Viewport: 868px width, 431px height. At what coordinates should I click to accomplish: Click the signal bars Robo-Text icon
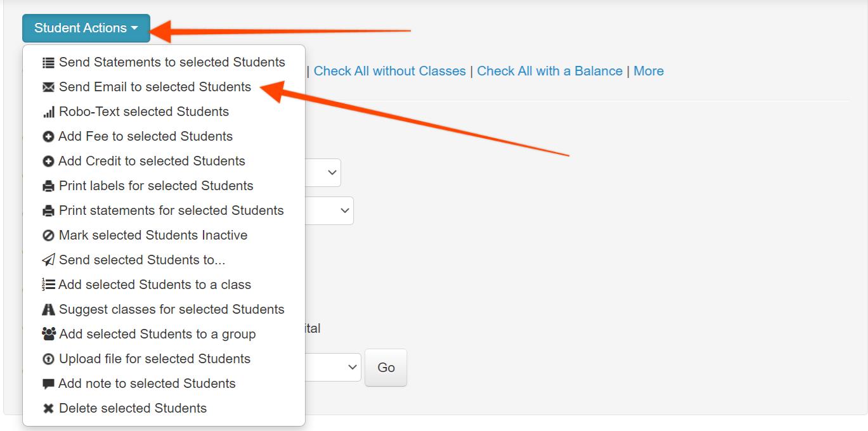point(48,112)
